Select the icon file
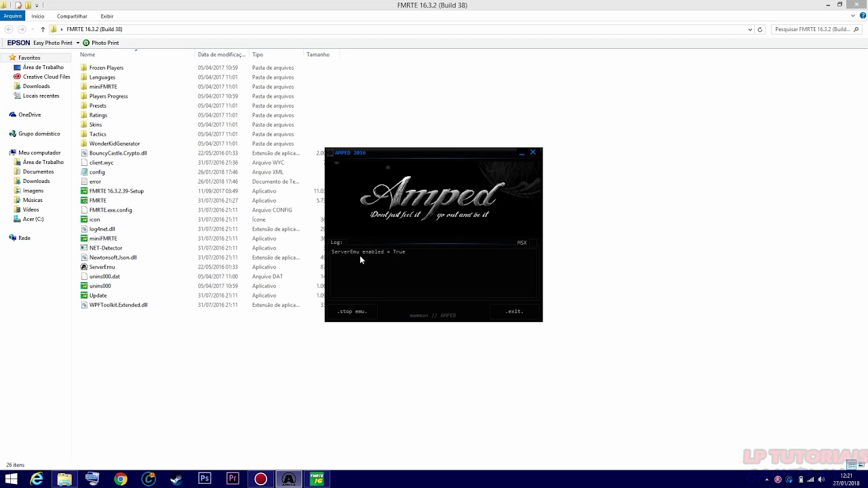This screenshot has width=868, height=488. click(x=94, y=220)
